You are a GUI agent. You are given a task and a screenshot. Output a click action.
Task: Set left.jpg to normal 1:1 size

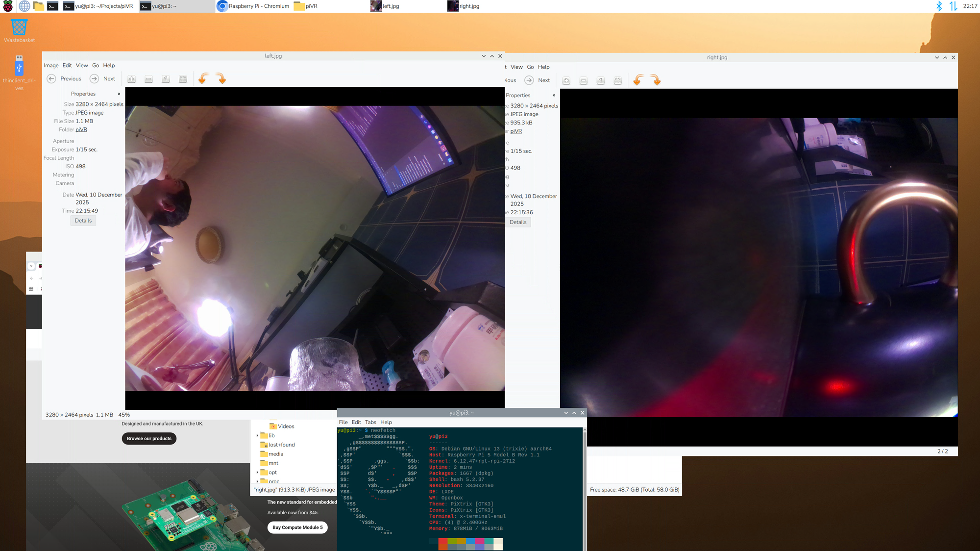[x=166, y=79]
